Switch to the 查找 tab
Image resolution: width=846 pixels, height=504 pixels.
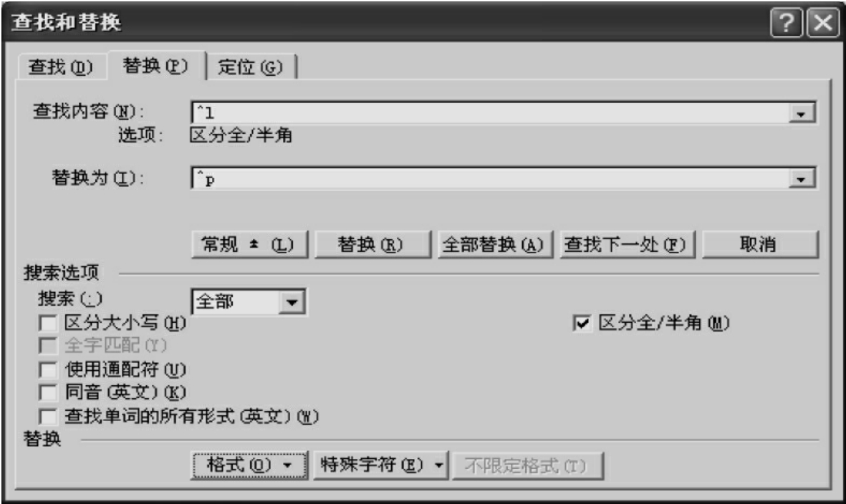tap(60, 67)
